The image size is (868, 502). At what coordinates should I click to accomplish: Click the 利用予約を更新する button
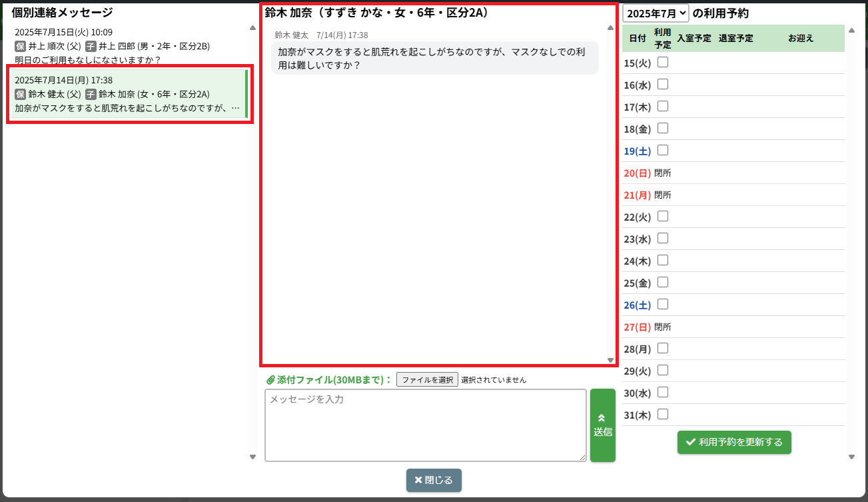tap(734, 442)
